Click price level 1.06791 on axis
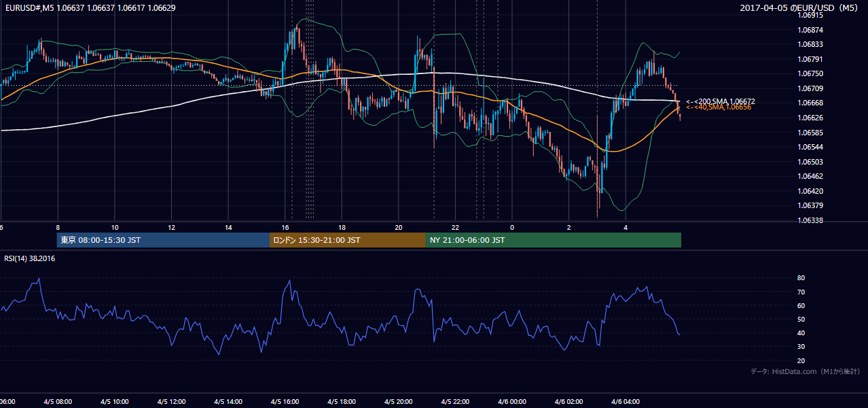This screenshot has width=868, height=408. click(x=810, y=59)
